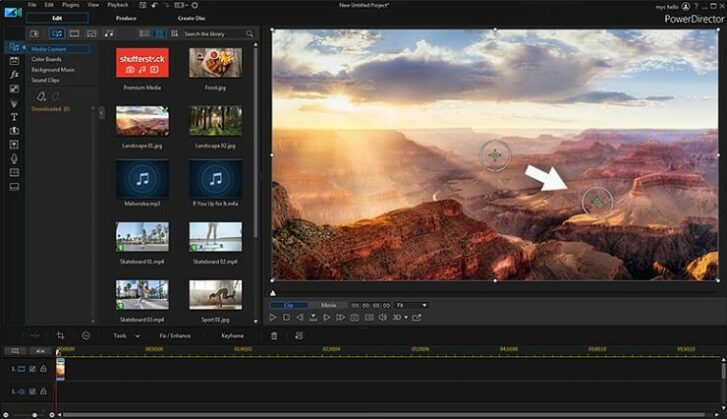Click the volume speaker icon under preview
Image resolution: width=727 pixels, height=419 pixels.
coord(382,317)
